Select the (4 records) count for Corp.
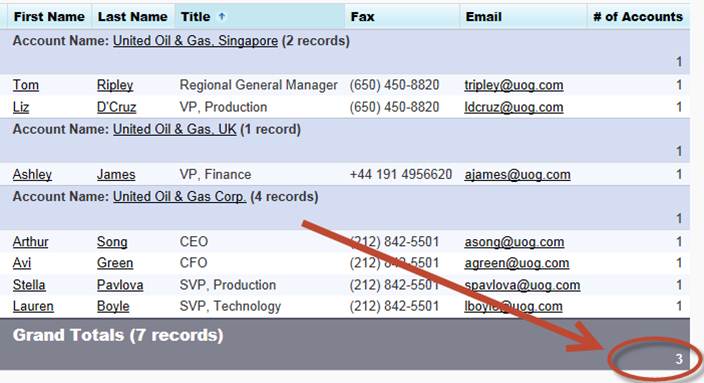The image size is (704, 383). click(284, 197)
